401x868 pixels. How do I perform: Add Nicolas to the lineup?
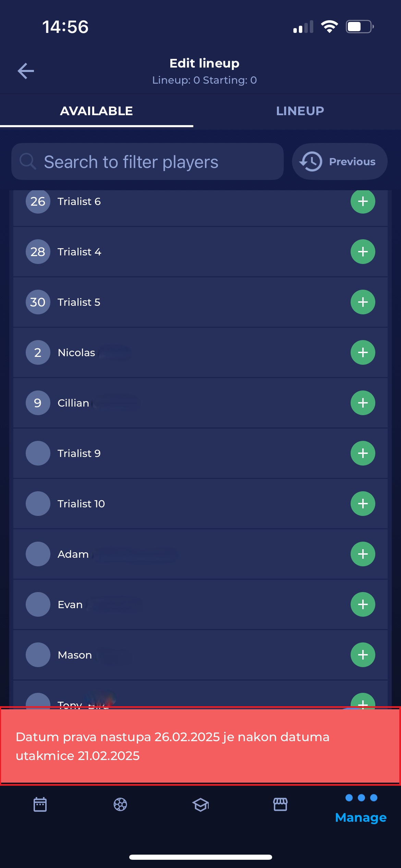pyautogui.click(x=363, y=353)
